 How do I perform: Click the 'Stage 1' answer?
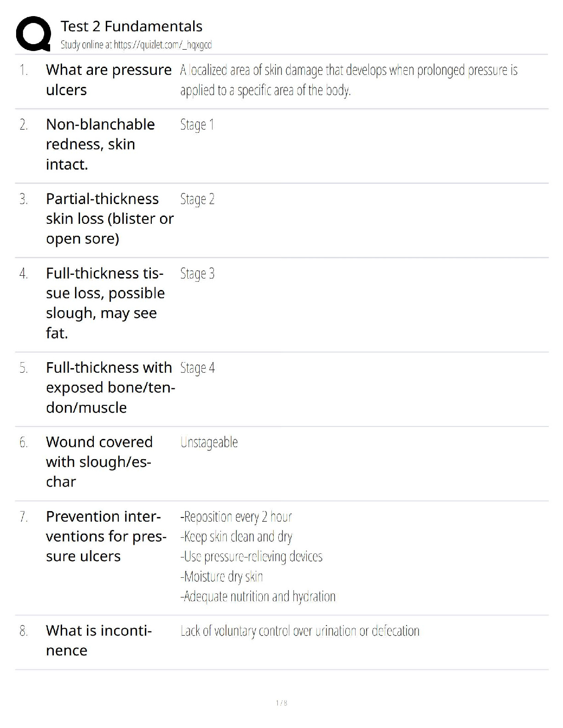(x=197, y=125)
